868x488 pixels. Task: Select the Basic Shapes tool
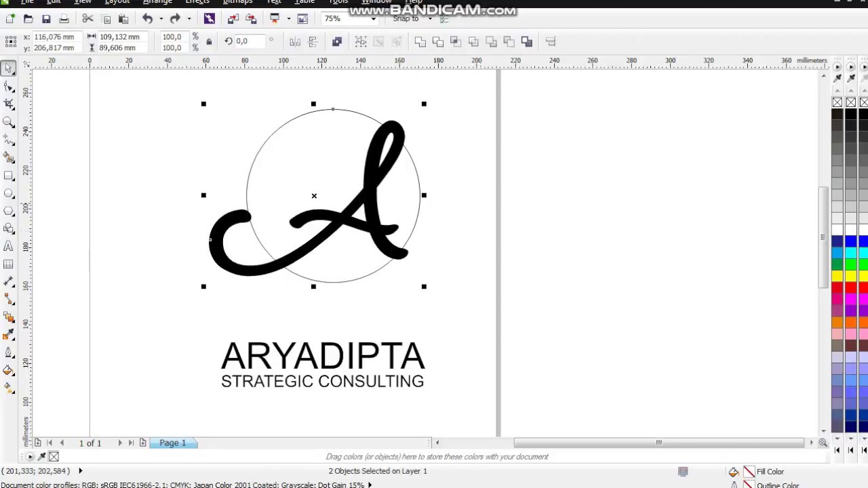(8, 228)
